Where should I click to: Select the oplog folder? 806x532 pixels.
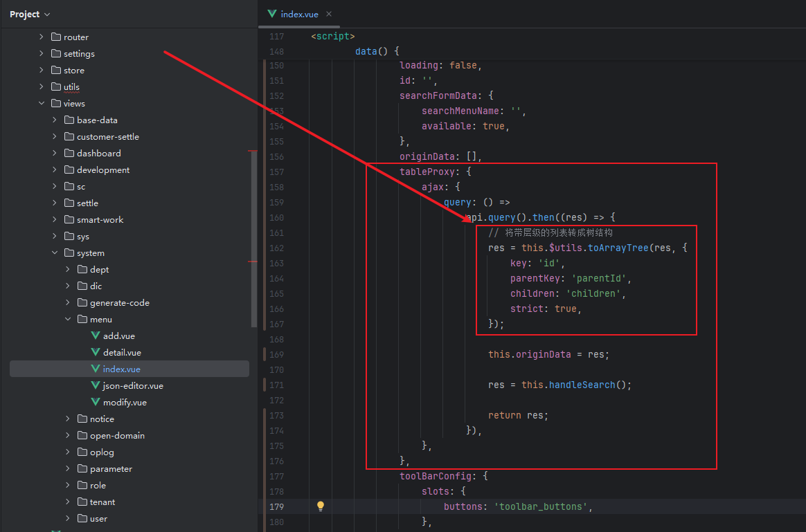pyautogui.click(x=102, y=452)
